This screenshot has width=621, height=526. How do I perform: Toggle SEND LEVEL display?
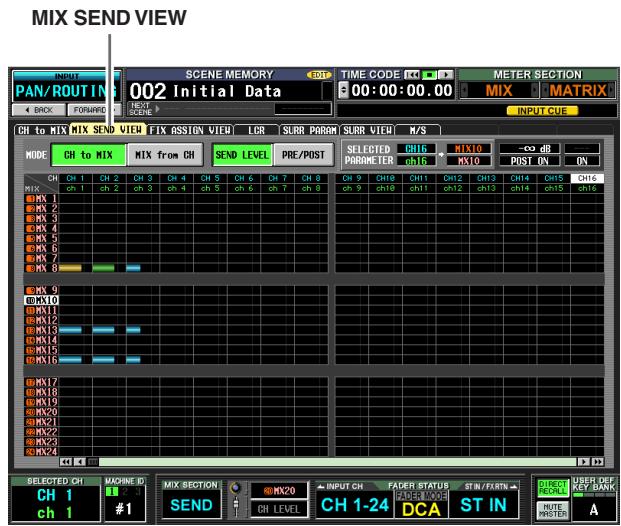point(242,155)
